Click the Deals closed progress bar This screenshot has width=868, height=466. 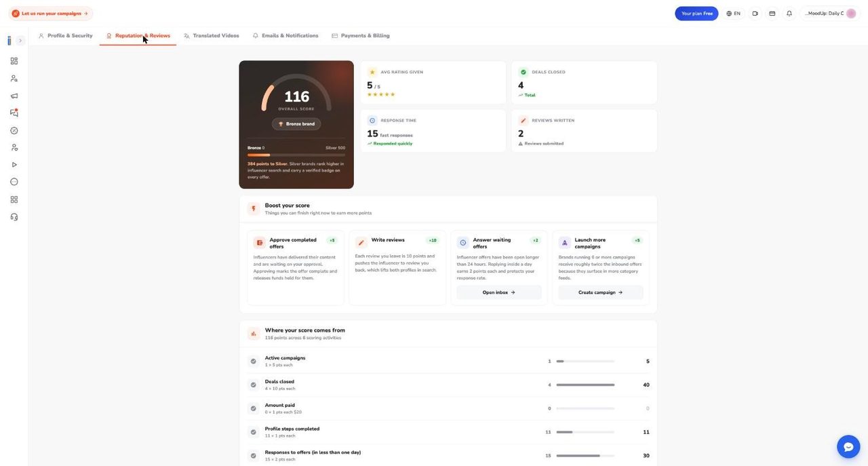(585, 385)
